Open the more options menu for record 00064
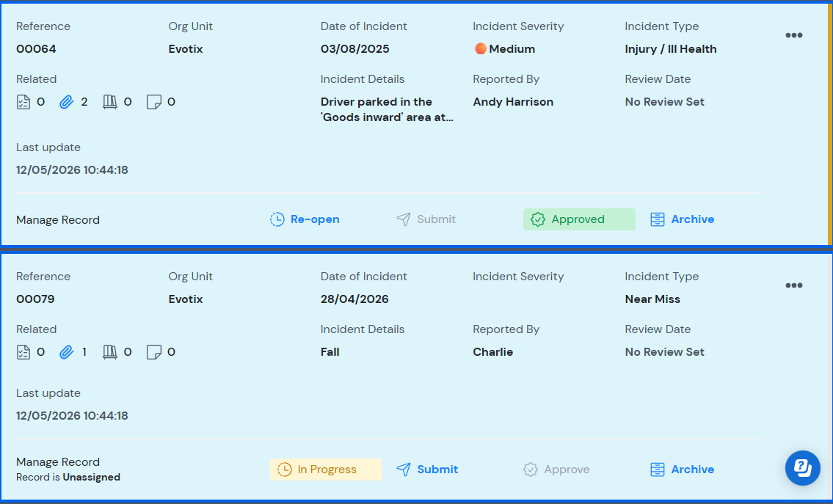833x504 pixels. point(793,36)
